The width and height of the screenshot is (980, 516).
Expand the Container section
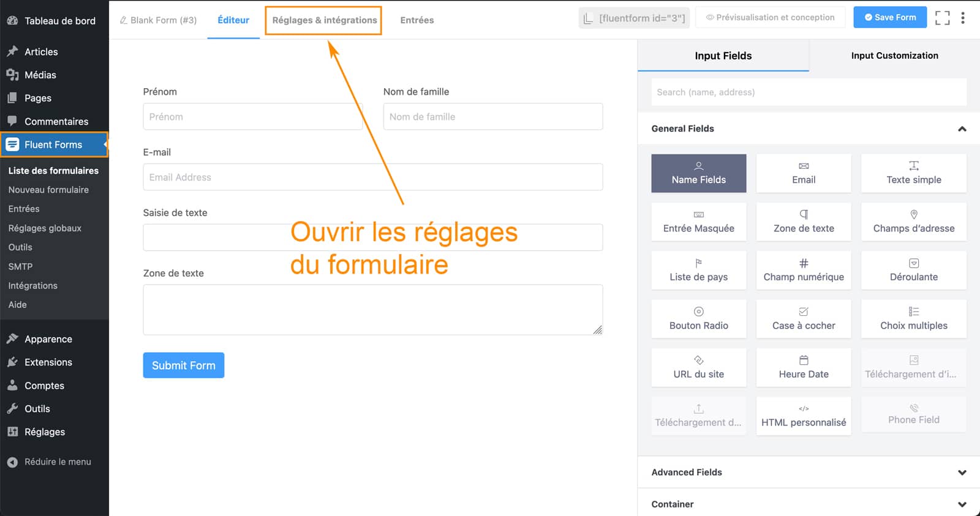coord(962,504)
